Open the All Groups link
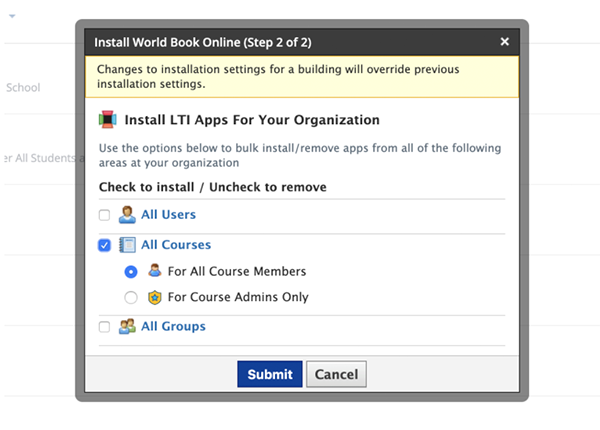600x430 pixels. tap(173, 326)
